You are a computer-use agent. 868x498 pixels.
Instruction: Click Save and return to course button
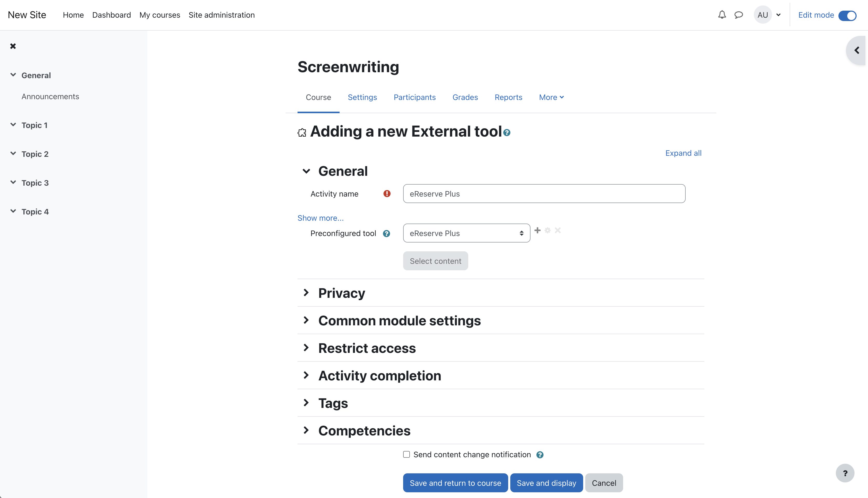(455, 482)
